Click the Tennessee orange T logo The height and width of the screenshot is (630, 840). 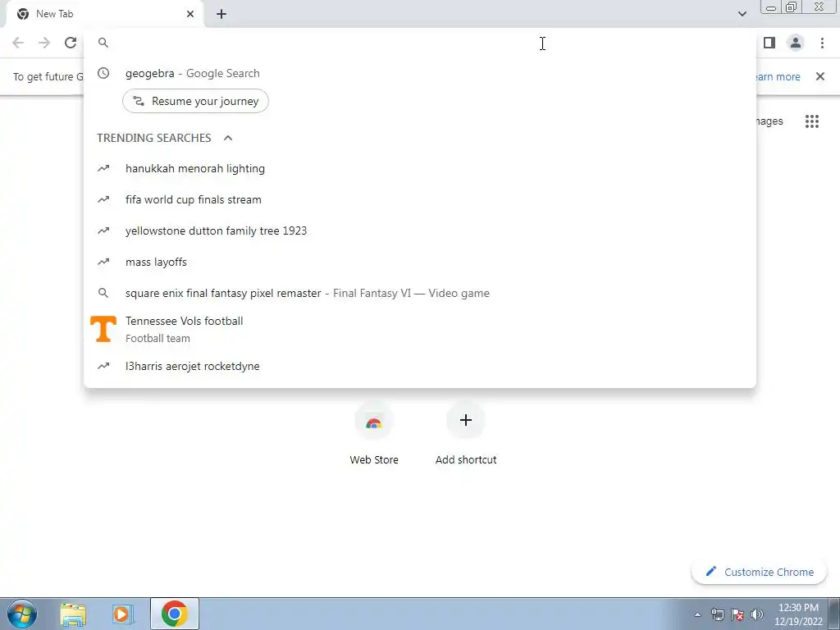[103, 328]
